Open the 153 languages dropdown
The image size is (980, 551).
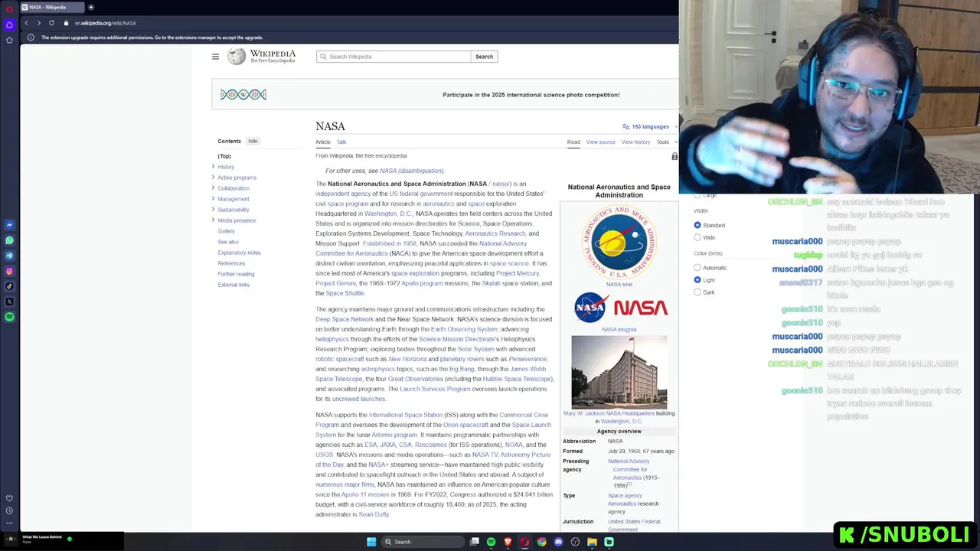(649, 126)
